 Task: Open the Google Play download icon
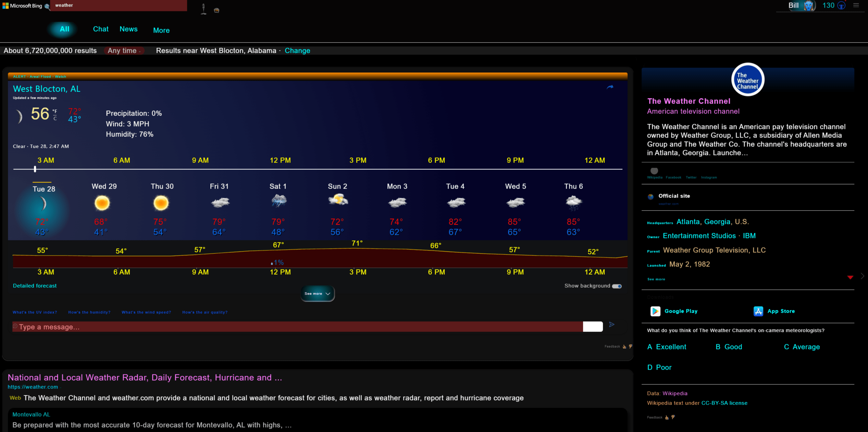pyautogui.click(x=655, y=311)
